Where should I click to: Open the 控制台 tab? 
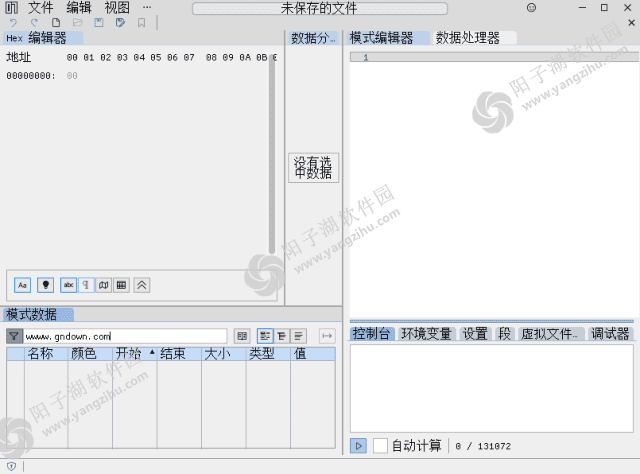[x=372, y=334]
